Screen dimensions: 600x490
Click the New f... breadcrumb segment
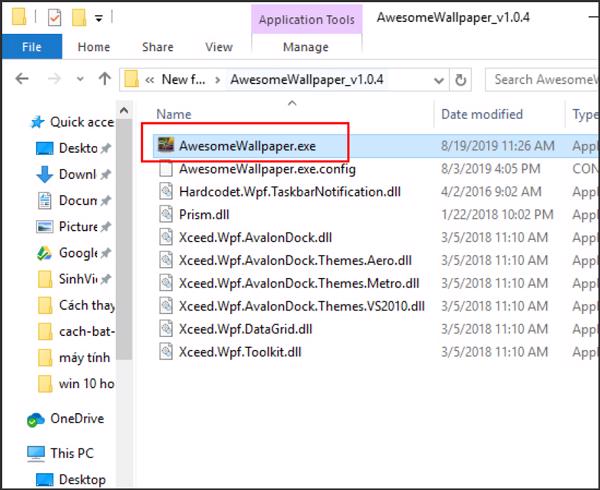tap(183, 79)
